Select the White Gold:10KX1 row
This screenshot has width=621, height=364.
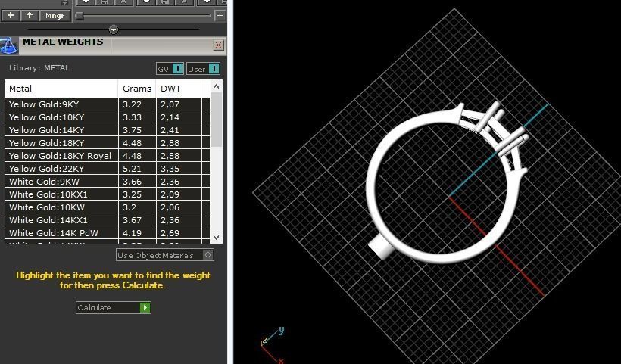107,194
